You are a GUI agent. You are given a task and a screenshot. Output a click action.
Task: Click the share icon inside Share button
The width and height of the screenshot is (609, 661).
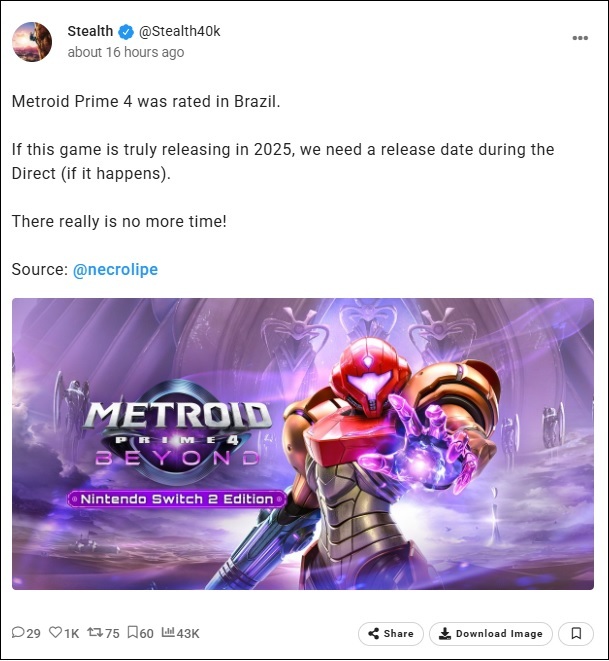click(373, 634)
